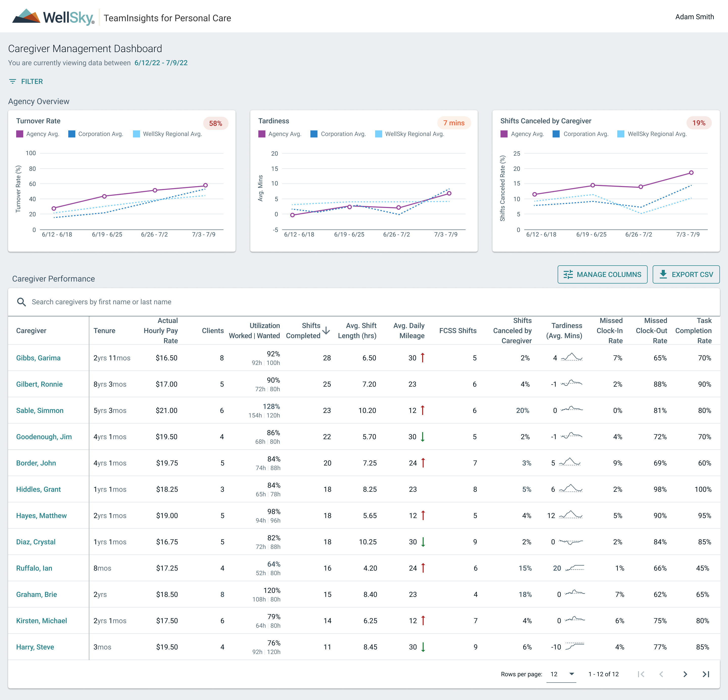Screen dimensions: 728x700
Task: Open Hiddles, Grant caregiver link
Action: click(38, 489)
